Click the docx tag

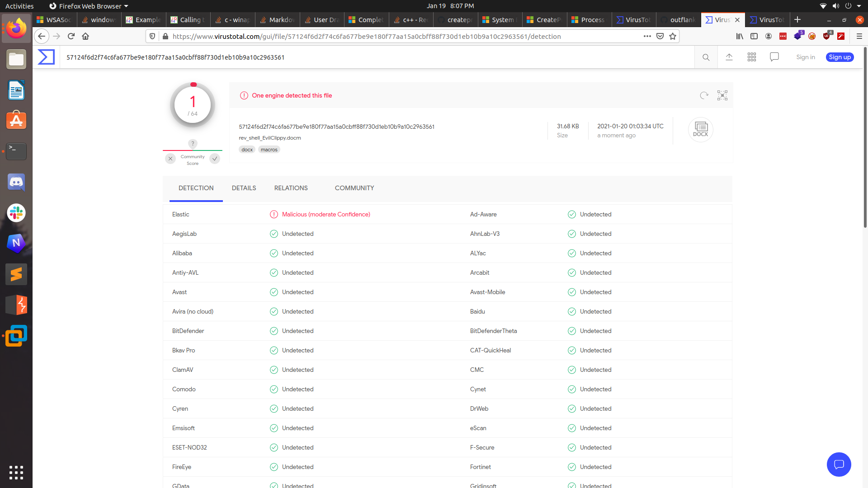247,150
